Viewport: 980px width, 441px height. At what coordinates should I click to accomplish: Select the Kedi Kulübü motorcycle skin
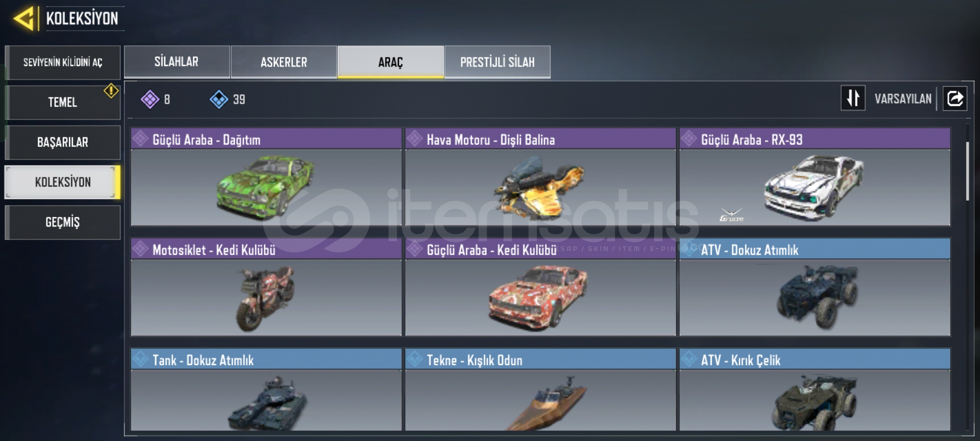[x=266, y=287]
